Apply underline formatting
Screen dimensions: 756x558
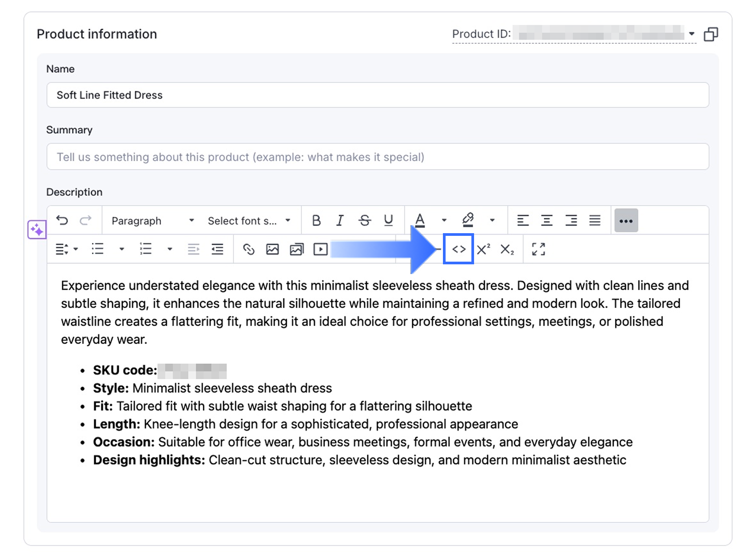click(389, 220)
